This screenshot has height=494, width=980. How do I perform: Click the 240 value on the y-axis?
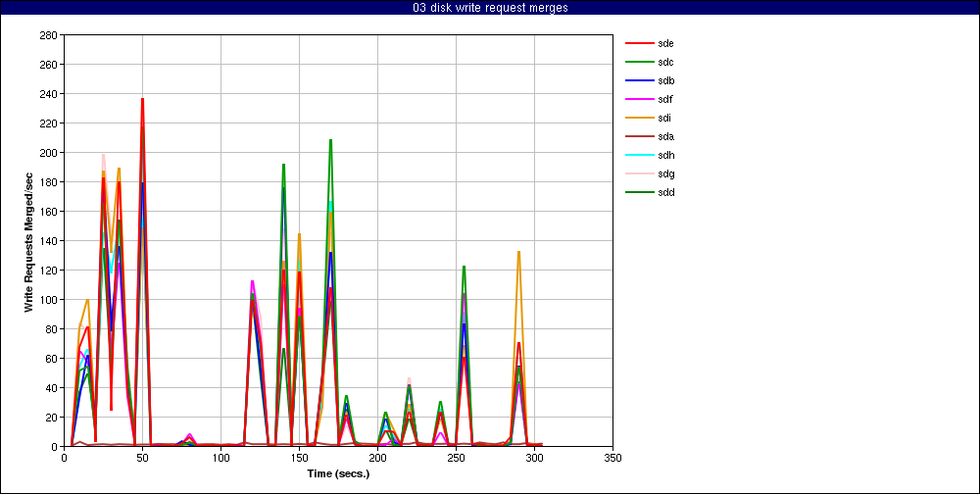pos(49,94)
